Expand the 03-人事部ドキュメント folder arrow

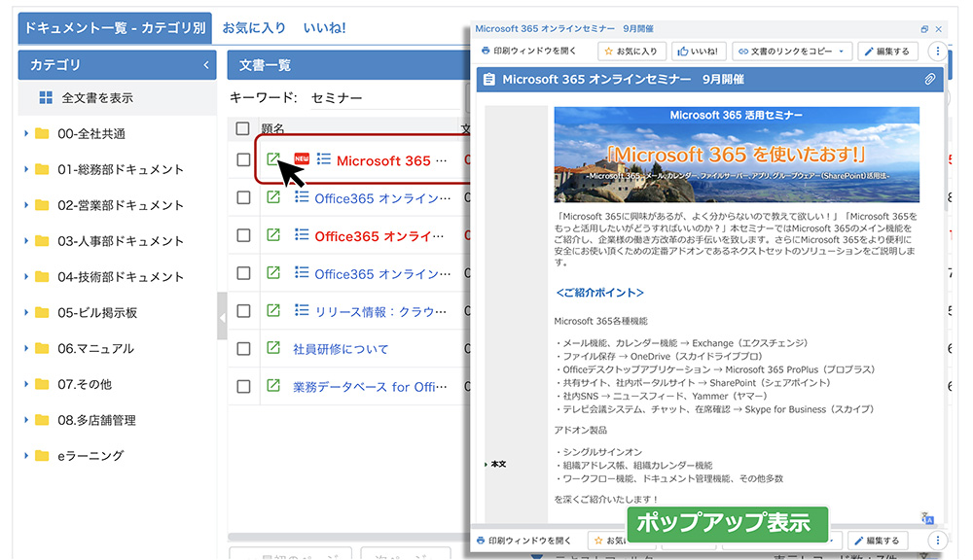coord(26,240)
